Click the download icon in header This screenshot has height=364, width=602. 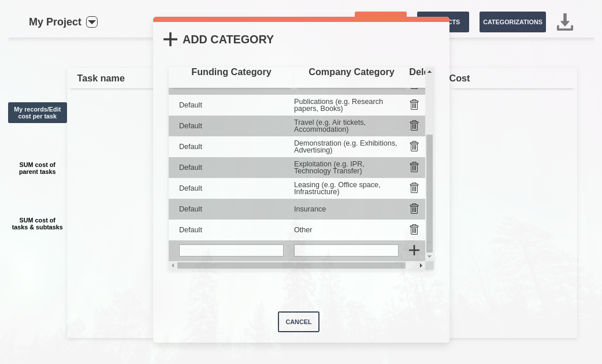point(564,22)
